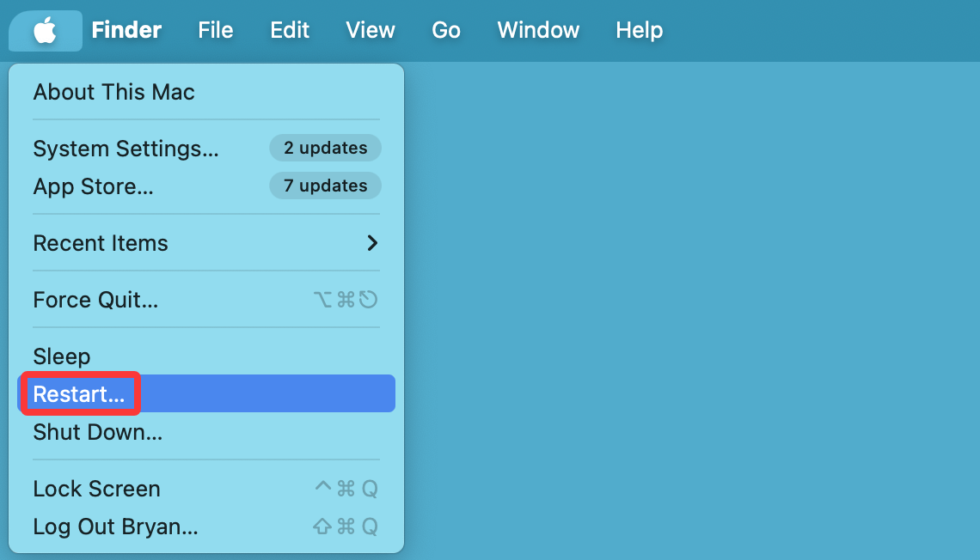
Task: Log Out Bryan from the session
Action: (115, 527)
